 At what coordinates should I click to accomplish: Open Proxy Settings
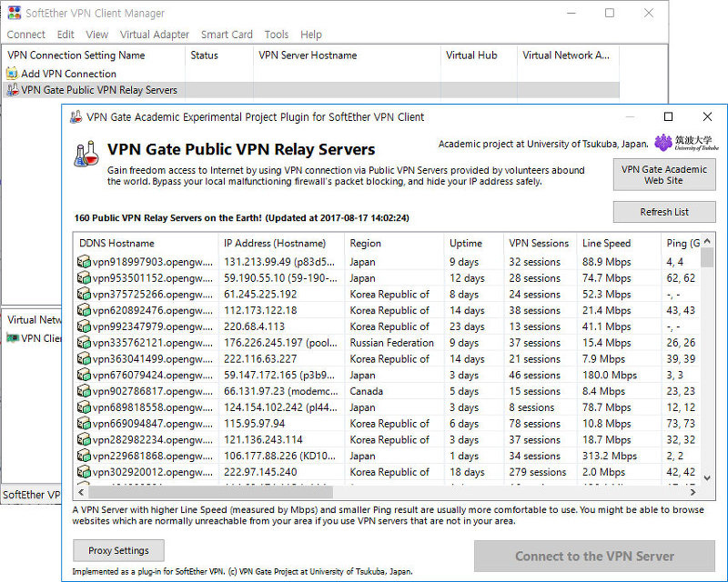pyautogui.click(x=118, y=550)
